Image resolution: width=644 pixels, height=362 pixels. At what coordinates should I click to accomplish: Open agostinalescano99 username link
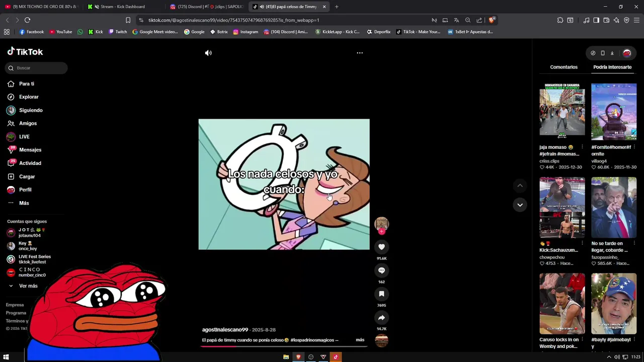(x=225, y=330)
